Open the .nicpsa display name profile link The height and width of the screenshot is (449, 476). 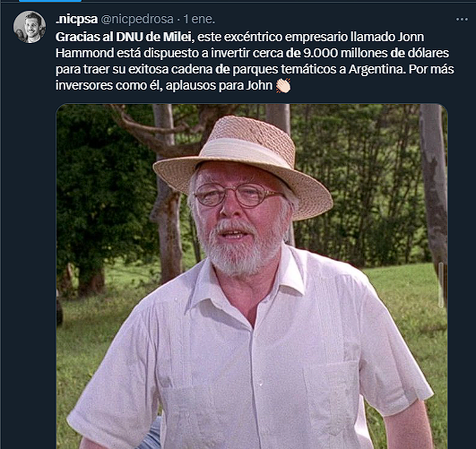(x=77, y=19)
